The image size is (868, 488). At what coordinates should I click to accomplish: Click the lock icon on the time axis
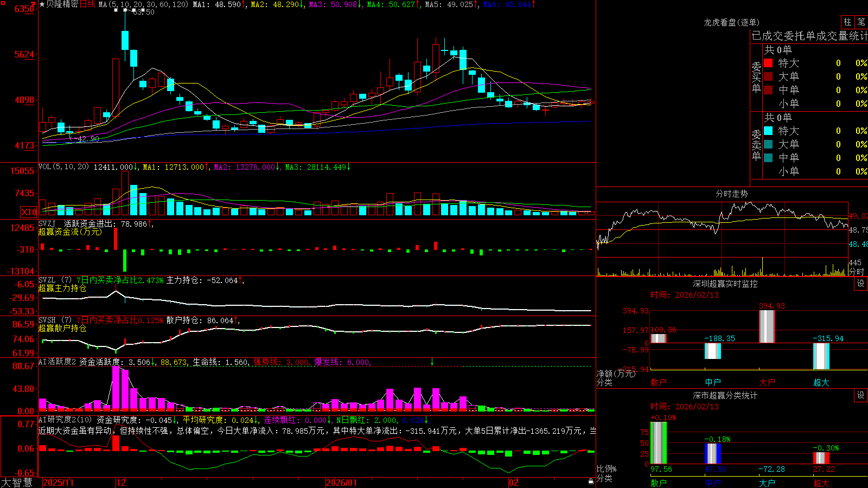pos(591,481)
